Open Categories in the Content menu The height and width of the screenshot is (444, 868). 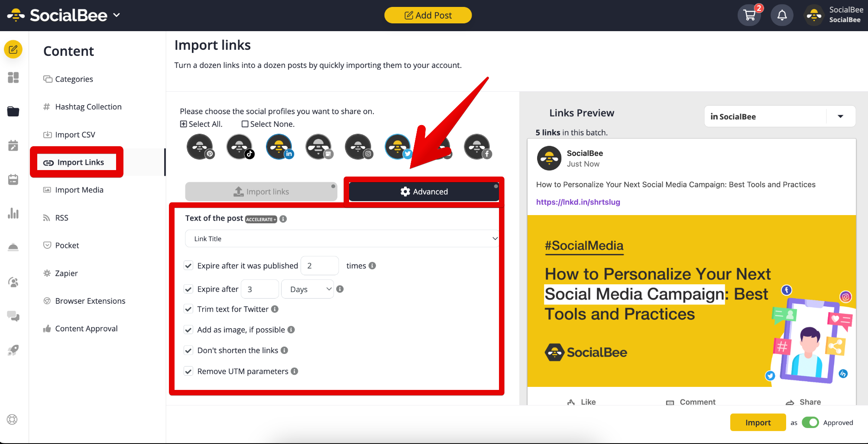pos(74,79)
